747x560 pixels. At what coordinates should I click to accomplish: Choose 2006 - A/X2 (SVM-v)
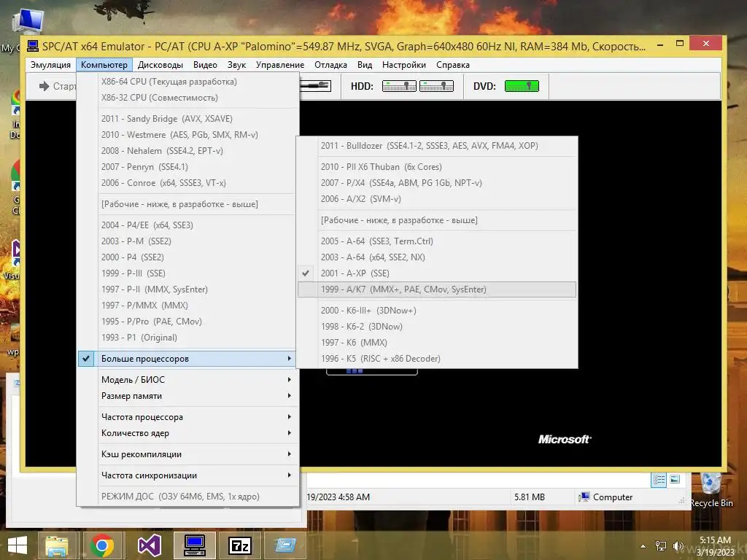(437, 199)
